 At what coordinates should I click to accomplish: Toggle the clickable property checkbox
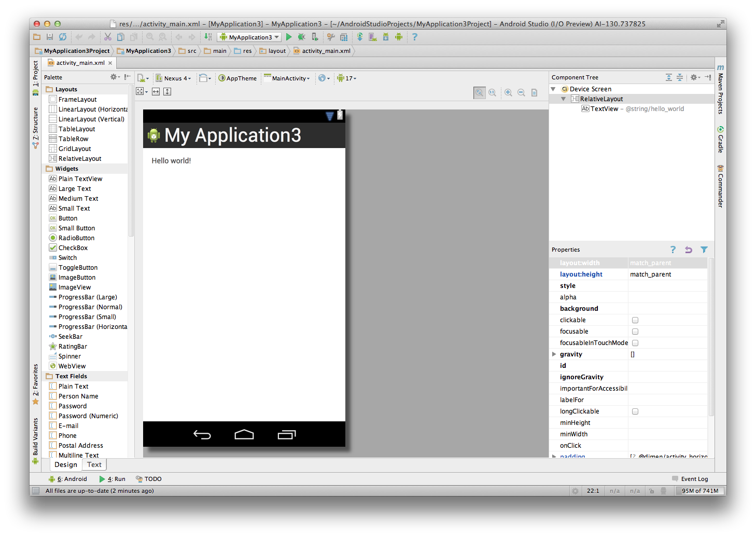(635, 320)
